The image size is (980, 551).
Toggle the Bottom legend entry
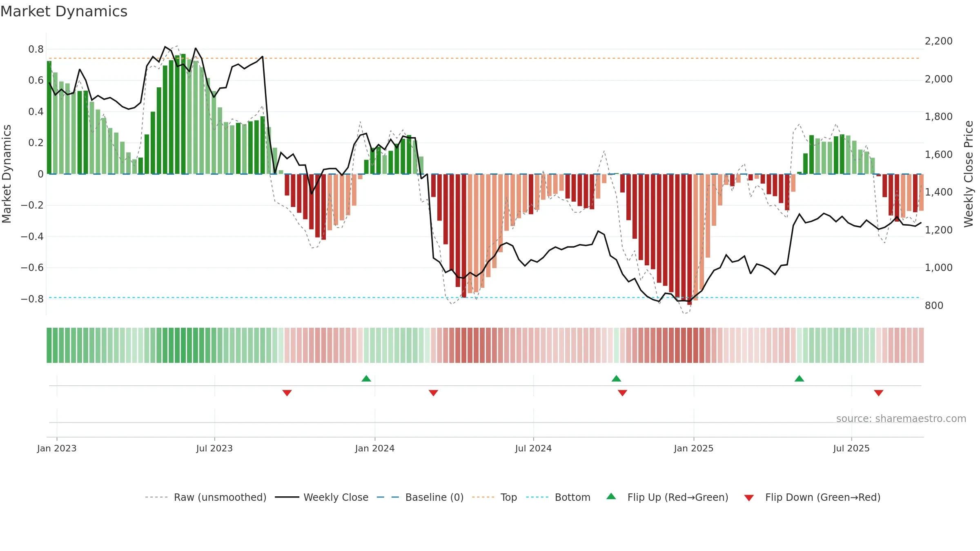click(x=558, y=497)
